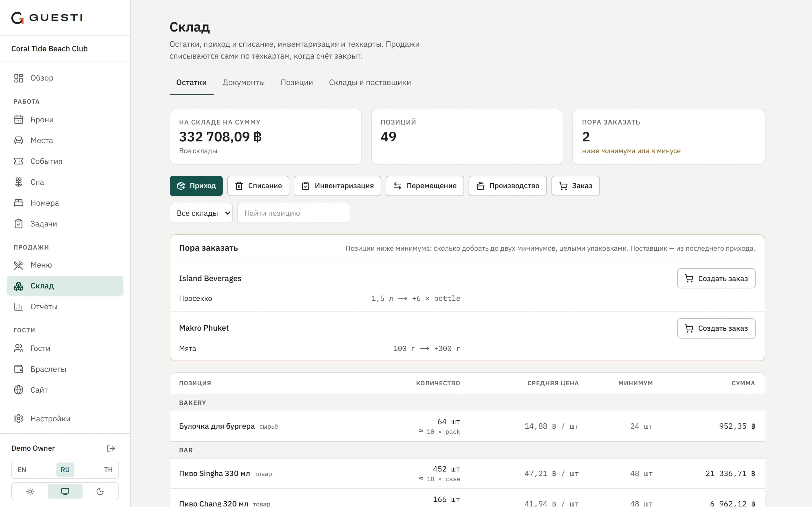Click the Приход button
Image resolution: width=812 pixels, height=507 pixels.
(x=196, y=186)
